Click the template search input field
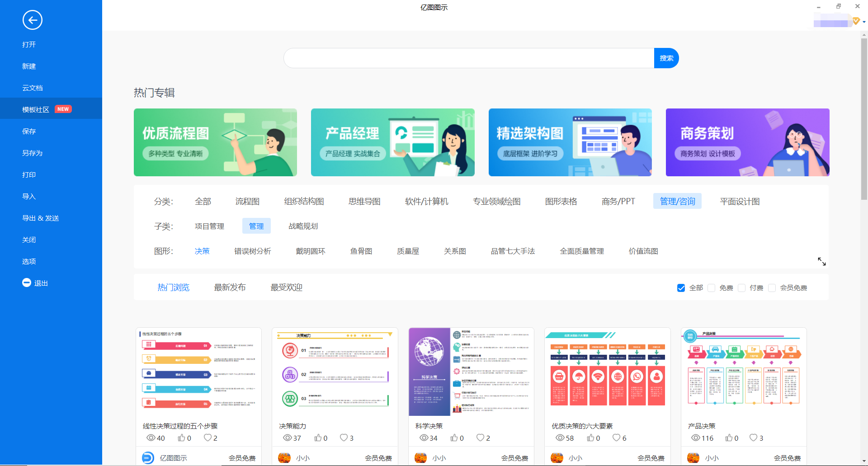 (469, 58)
